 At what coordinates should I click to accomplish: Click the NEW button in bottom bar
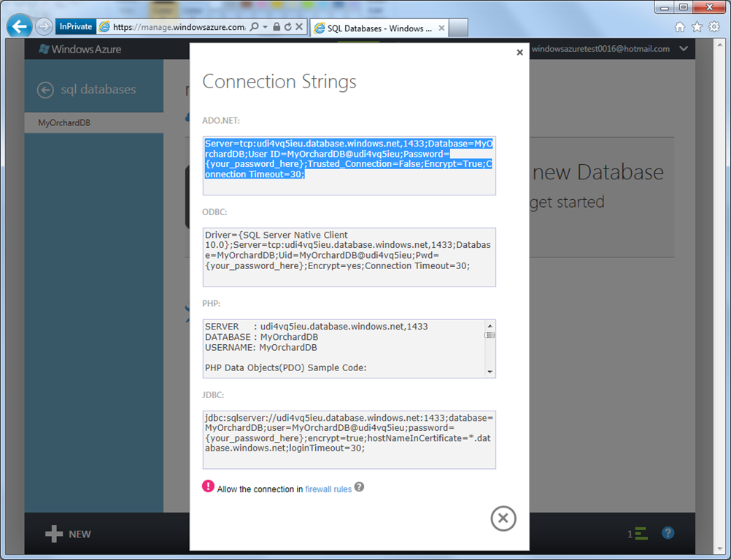69,534
